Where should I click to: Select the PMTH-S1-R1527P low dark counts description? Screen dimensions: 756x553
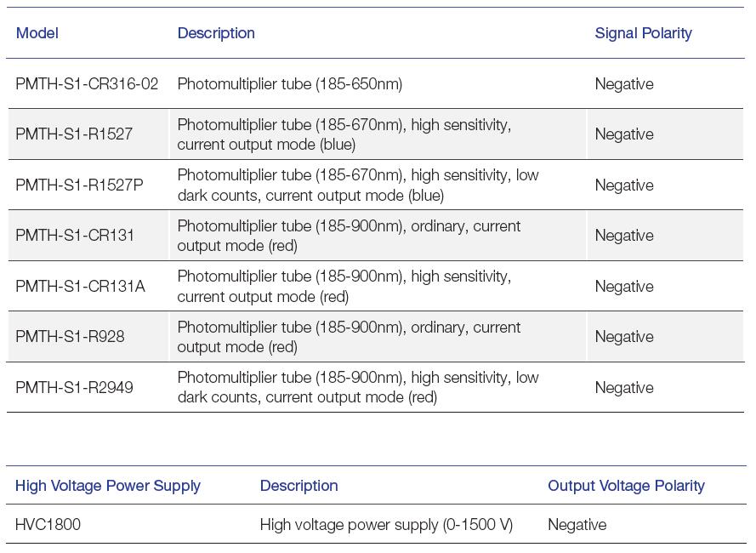[x=358, y=185]
